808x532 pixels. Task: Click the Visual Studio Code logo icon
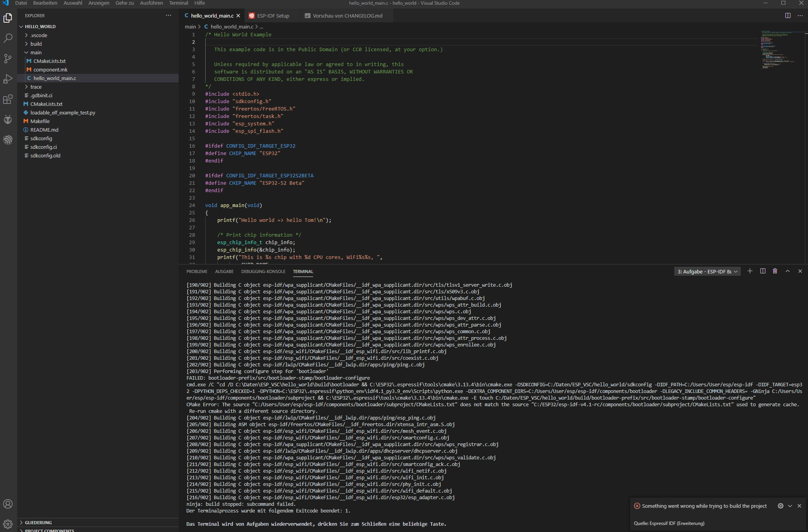click(5, 3)
